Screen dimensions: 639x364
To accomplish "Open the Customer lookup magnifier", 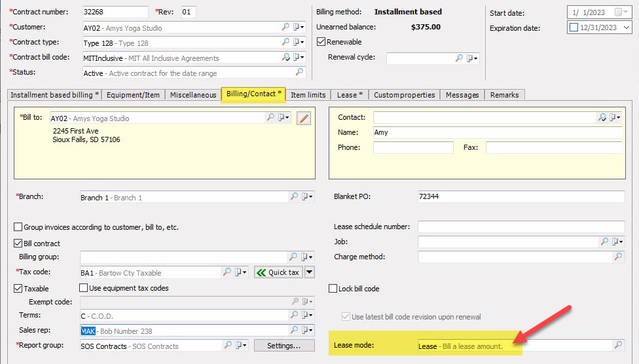I will point(285,27).
